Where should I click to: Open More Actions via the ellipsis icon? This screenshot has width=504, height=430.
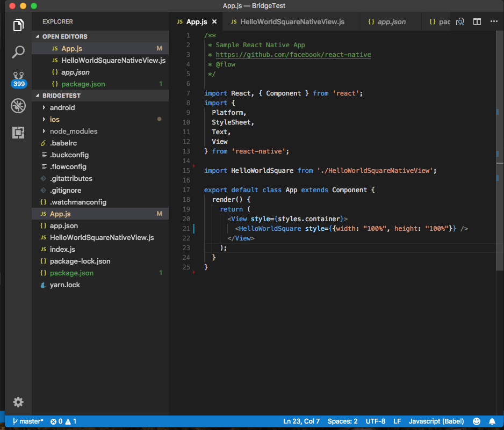(494, 21)
